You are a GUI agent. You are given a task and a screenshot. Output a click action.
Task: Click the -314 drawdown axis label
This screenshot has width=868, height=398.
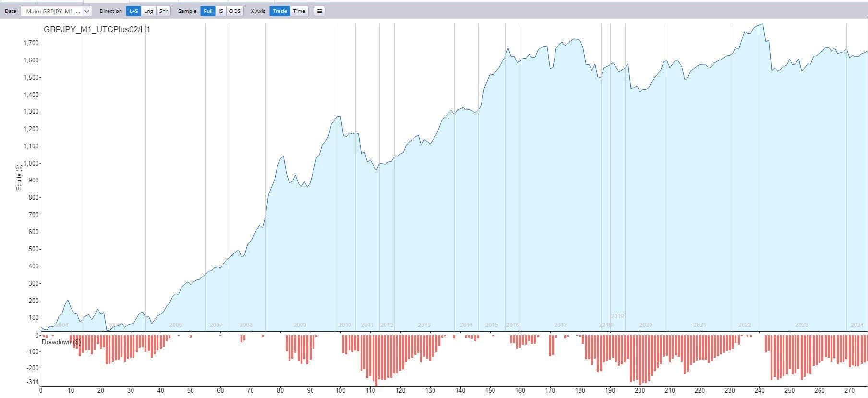click(32, 382)
